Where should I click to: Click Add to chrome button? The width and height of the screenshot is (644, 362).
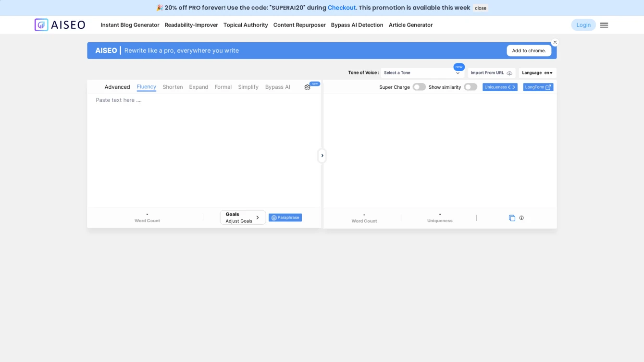tap(529, 50)
